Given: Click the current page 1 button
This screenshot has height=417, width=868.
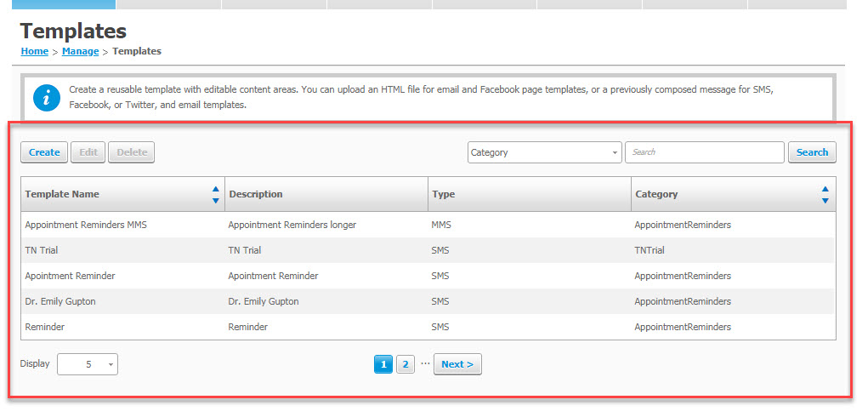Looking at the screenshot, I should pos(383,364).
